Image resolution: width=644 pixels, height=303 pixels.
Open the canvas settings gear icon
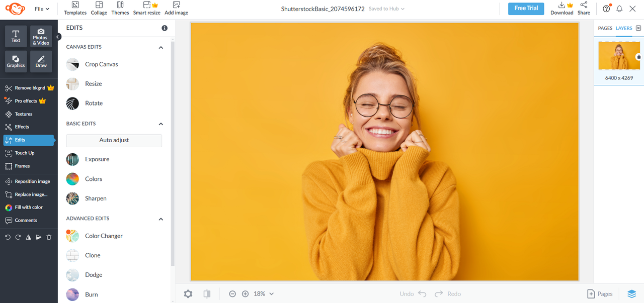coord(188,294)
